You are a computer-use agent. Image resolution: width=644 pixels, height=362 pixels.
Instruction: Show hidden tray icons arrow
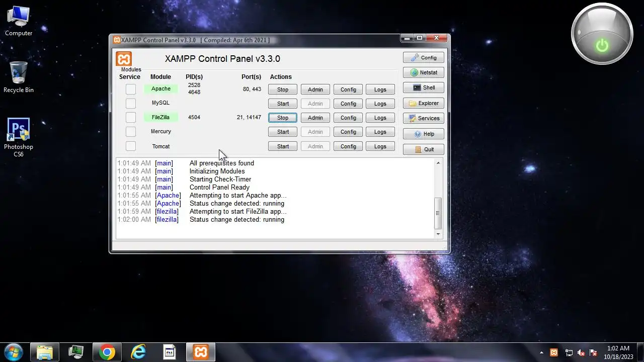pyautogui.click(x=541, y=352)
